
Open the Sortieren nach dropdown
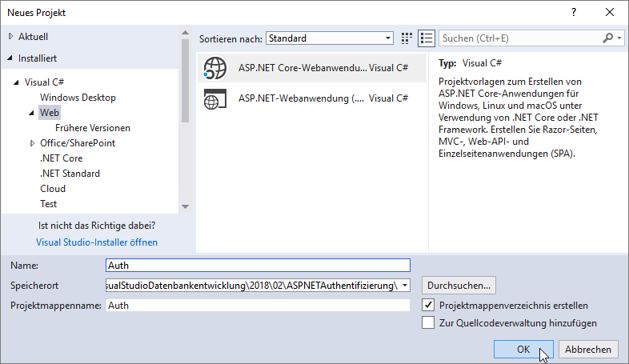coord(330,38)
